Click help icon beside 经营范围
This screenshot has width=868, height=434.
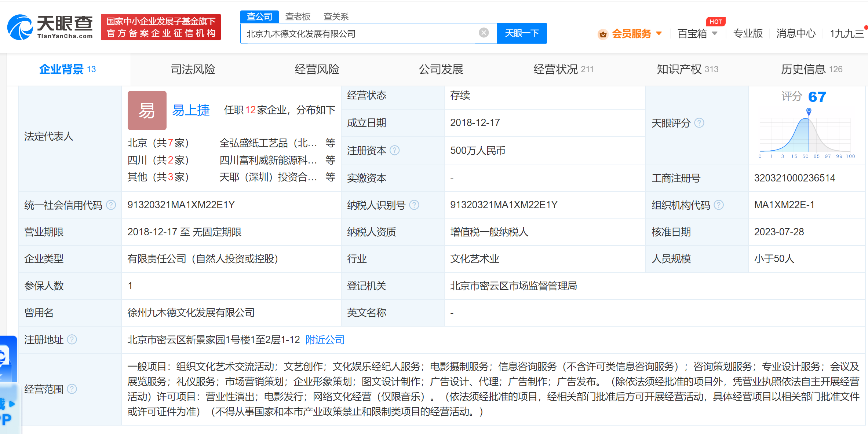[x=72, y=389]
